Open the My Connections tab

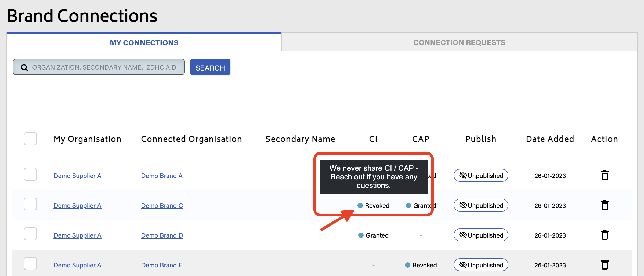(144, 43)
